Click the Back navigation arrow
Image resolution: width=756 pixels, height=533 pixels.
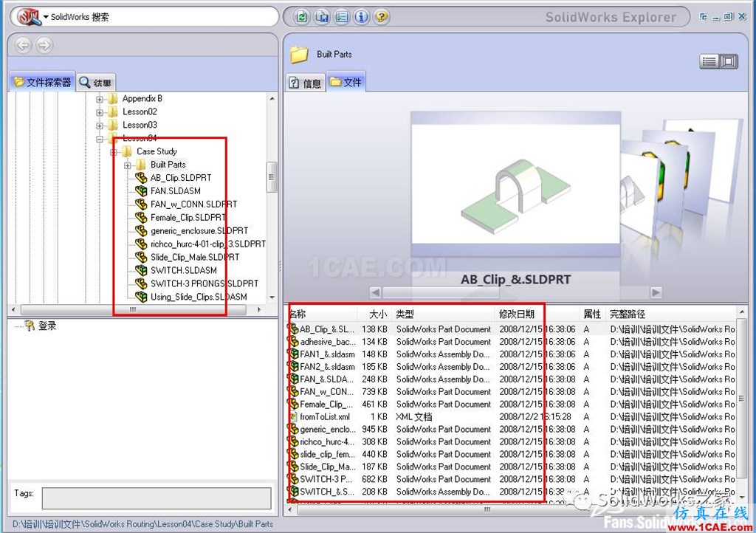(x=23, y=45)
